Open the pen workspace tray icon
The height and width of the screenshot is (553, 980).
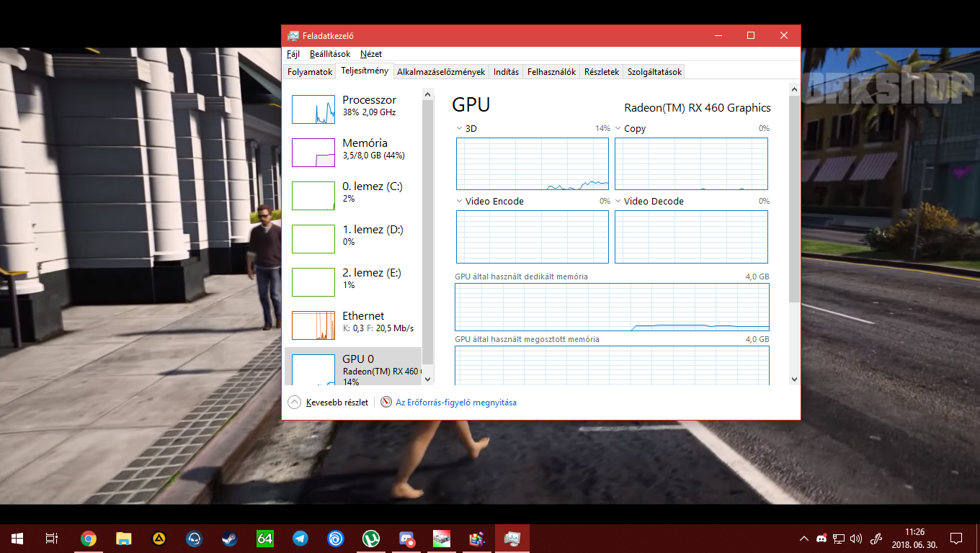877,539
